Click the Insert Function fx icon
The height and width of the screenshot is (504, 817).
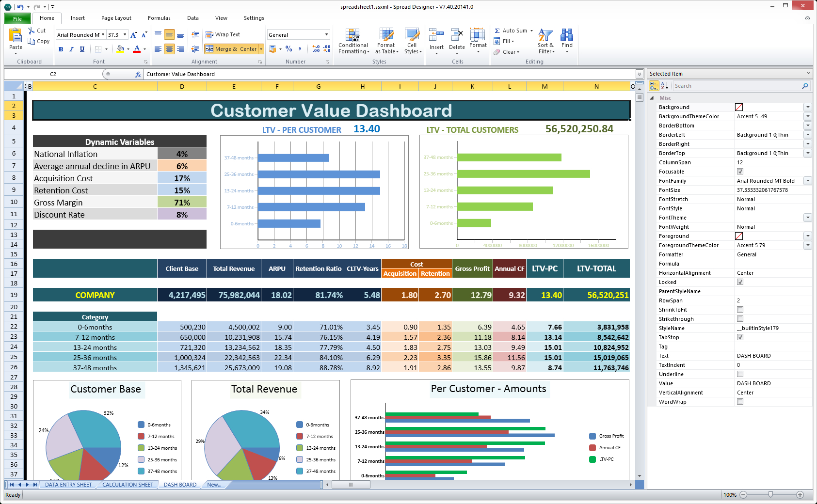pyautogui.click(x=139, y=74)
